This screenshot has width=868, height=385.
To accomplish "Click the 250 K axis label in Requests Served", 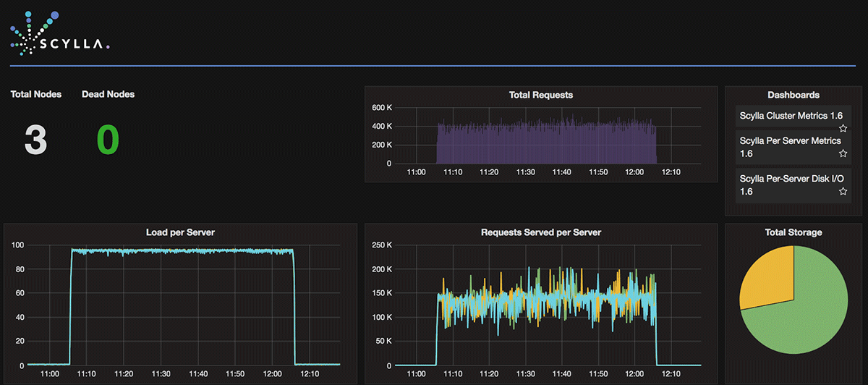I will tap(381, 245).
